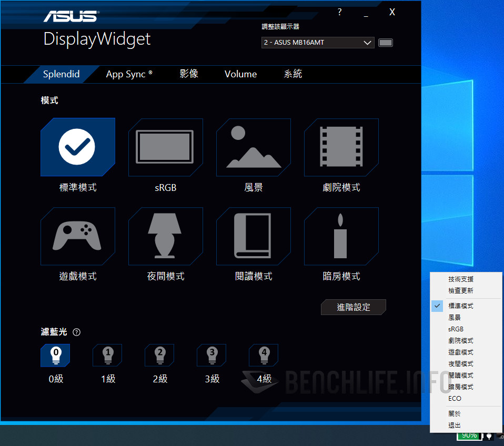504x446 pixels.
Task: Click the 濾藍光 help question mark
Action: [x=77, y=332]
